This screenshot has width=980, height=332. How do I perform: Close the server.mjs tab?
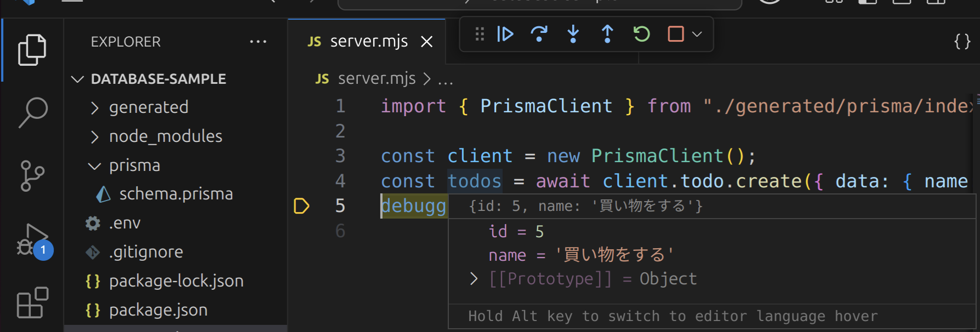point(426,42)
